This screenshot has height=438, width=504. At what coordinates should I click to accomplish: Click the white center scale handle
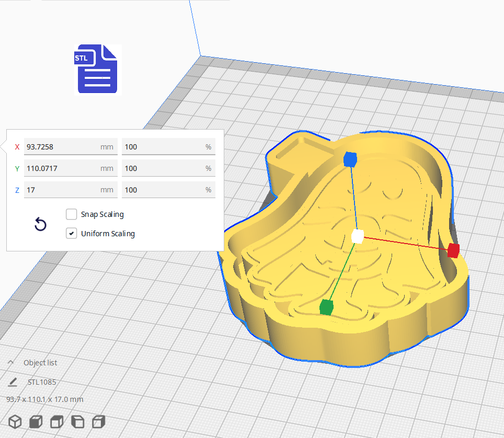click(358, 236)
